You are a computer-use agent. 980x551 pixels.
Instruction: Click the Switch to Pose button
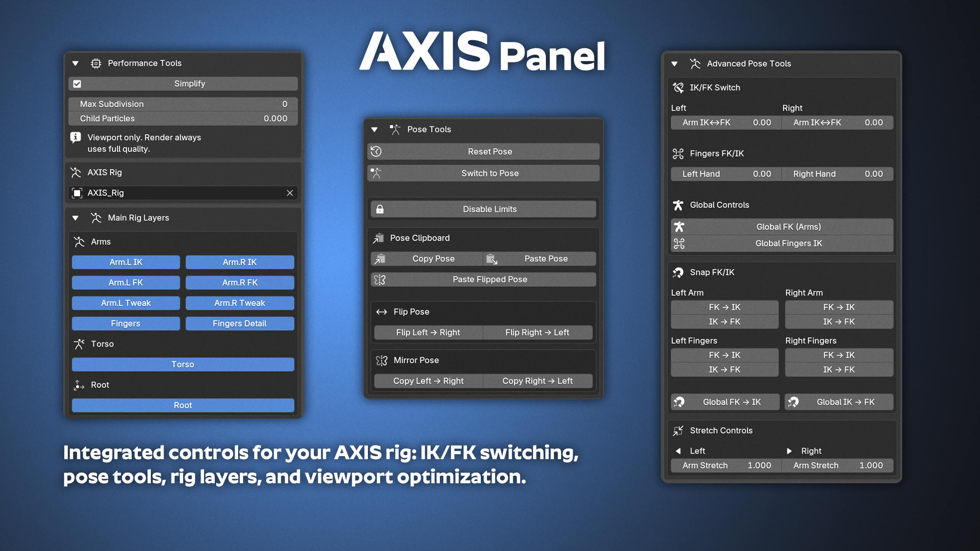pyautogui.click(x=483, y=173)
